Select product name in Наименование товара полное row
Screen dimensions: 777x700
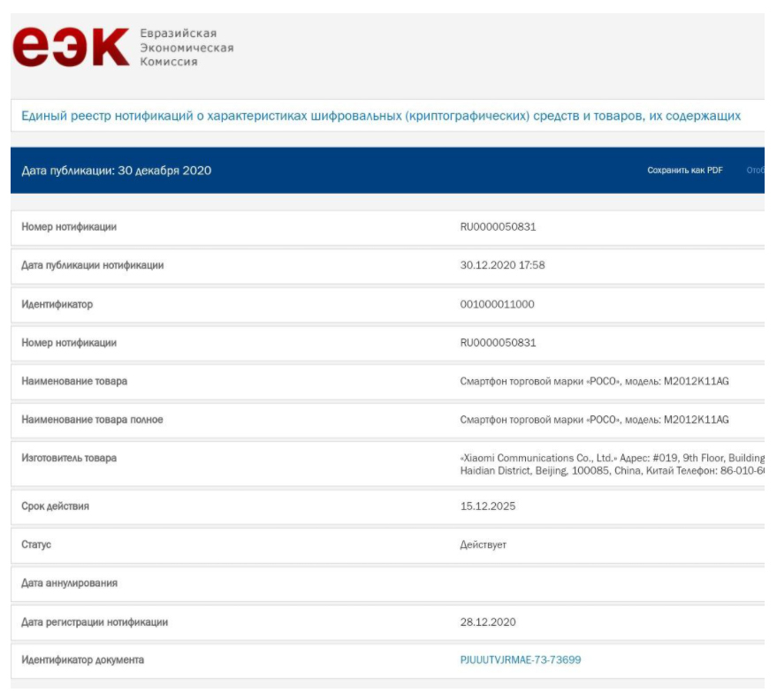coord(595,420)
